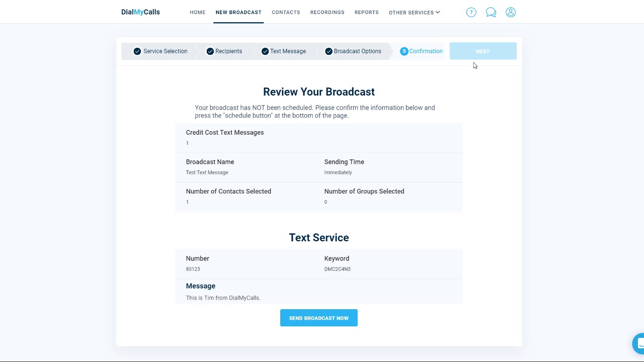Viewport: 644px width, 362px height.
Task: Open the Reports menu item
Action: (x=366, y=13)
